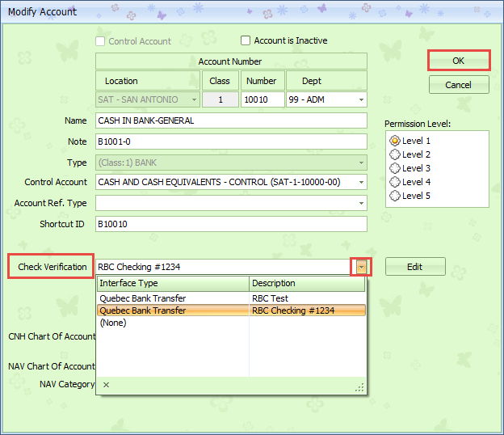
Task: Click the Check Verification text box
Action: coord(225,267)
